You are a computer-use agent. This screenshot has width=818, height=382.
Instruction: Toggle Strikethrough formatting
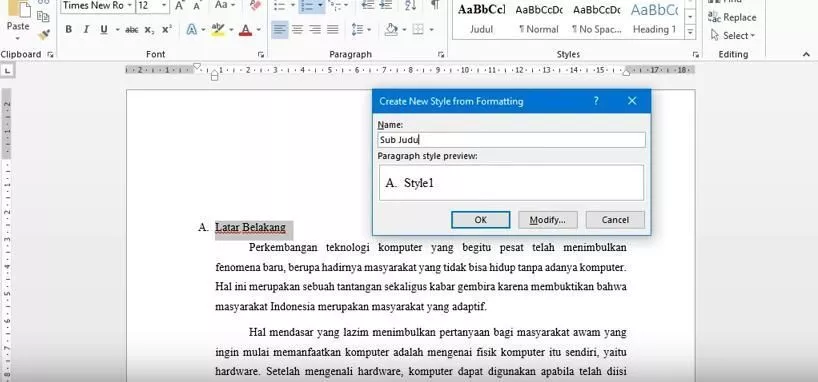coord(132,30)
